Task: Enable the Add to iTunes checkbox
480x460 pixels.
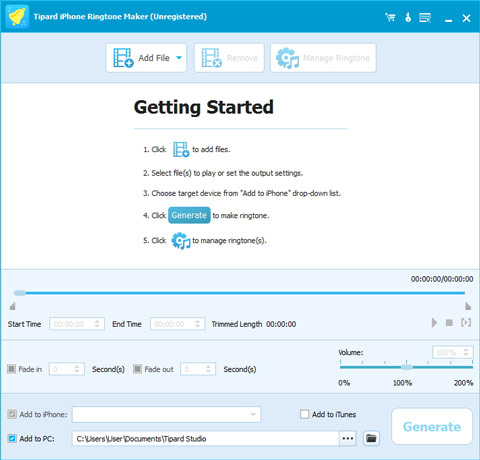Action: [x=304, y=414]
